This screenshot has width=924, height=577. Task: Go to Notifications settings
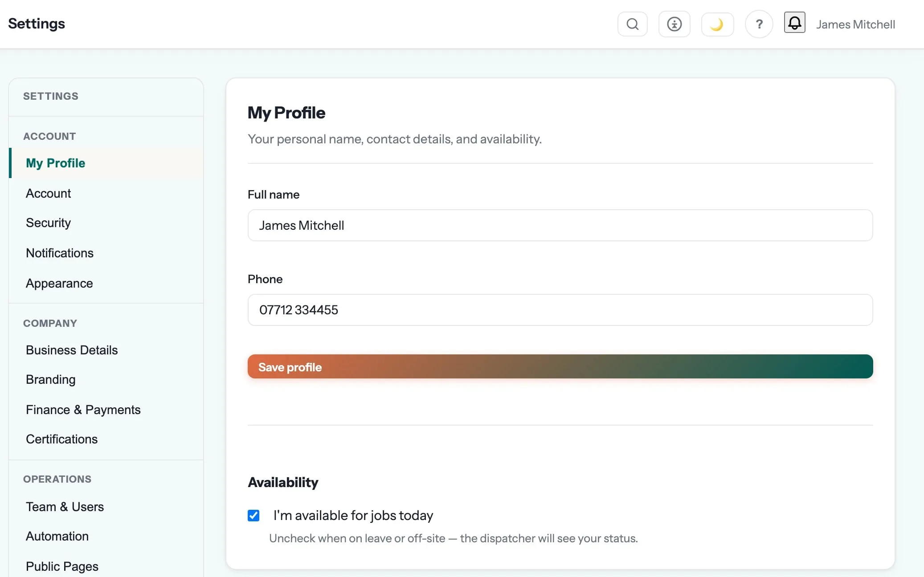click(106, 253)
